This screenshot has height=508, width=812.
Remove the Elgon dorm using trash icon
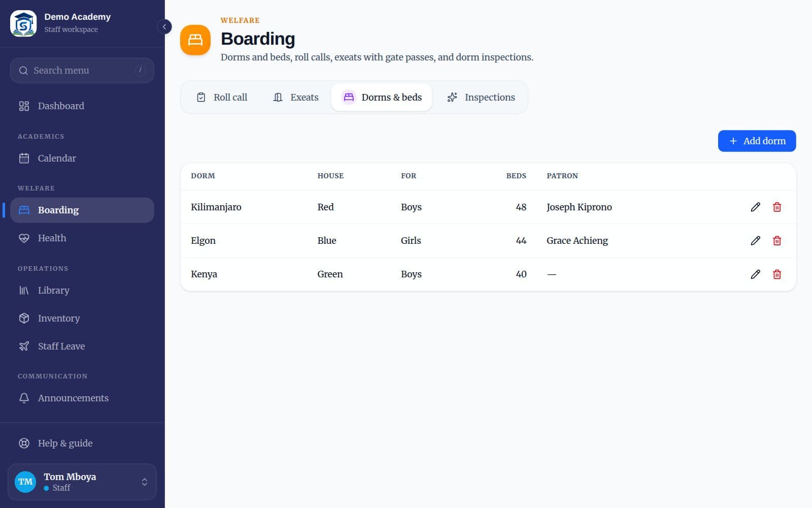pos(776,240)
